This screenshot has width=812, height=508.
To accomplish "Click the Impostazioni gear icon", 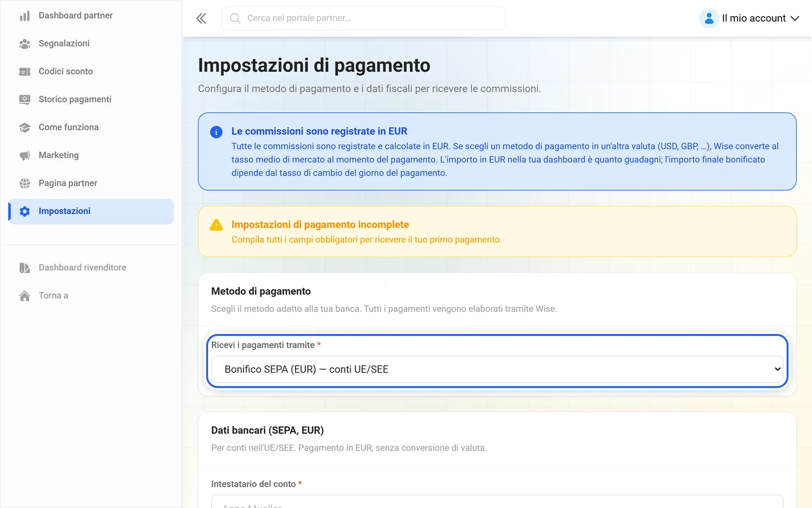I will coord(25,211).
